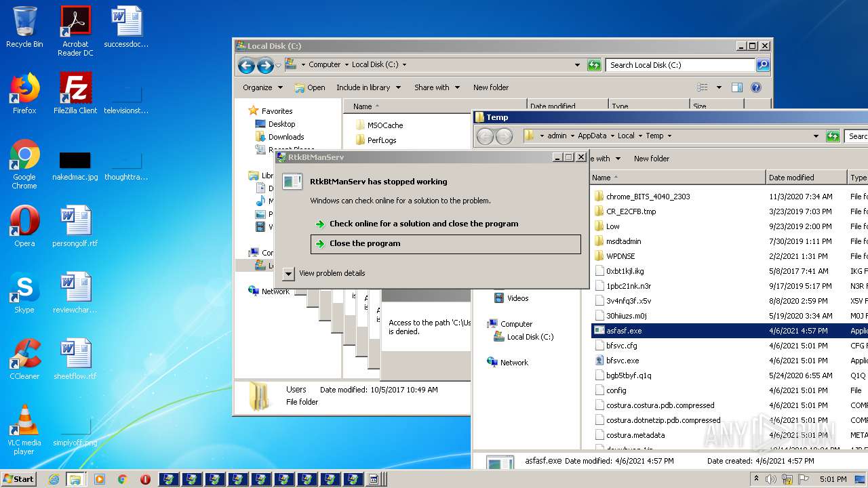Click Opera icon in taskbar
The image size is (868, 488).
tap(145, 479)
